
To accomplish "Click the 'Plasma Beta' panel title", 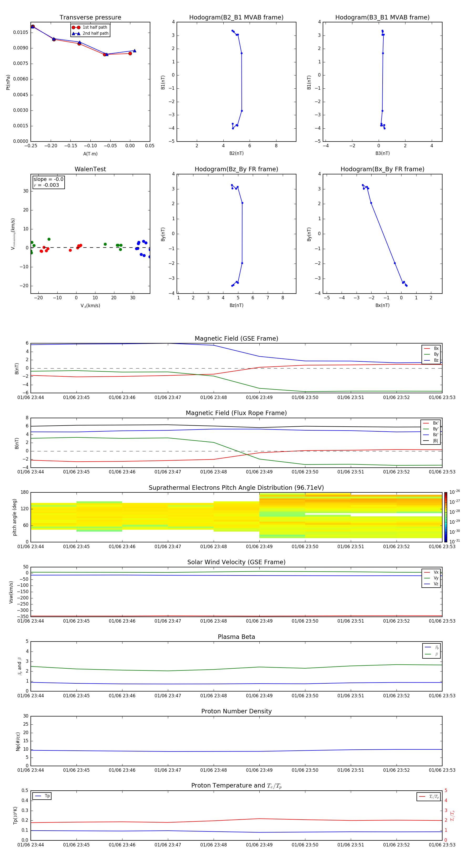I will 236,637.
